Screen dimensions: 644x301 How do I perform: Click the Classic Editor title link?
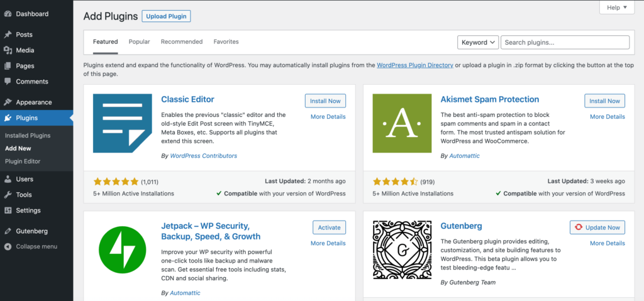pyautogui.click(x=187, y=99)
